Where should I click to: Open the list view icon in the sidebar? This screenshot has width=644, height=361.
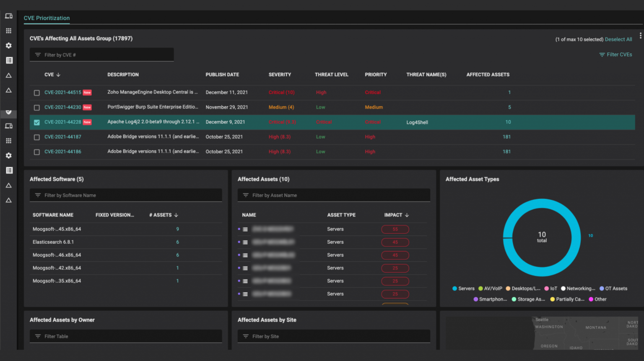click(8, 60)
